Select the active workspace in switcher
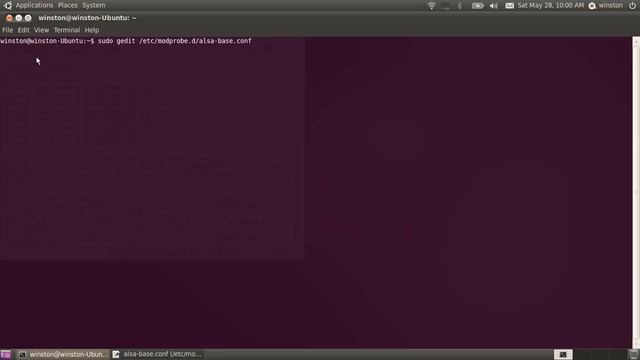This screenshot has height=360, width=640. [563, 354]
